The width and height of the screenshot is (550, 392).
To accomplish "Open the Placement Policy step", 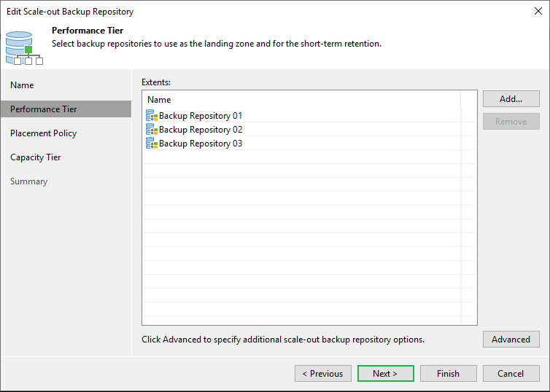I will 43,133.
